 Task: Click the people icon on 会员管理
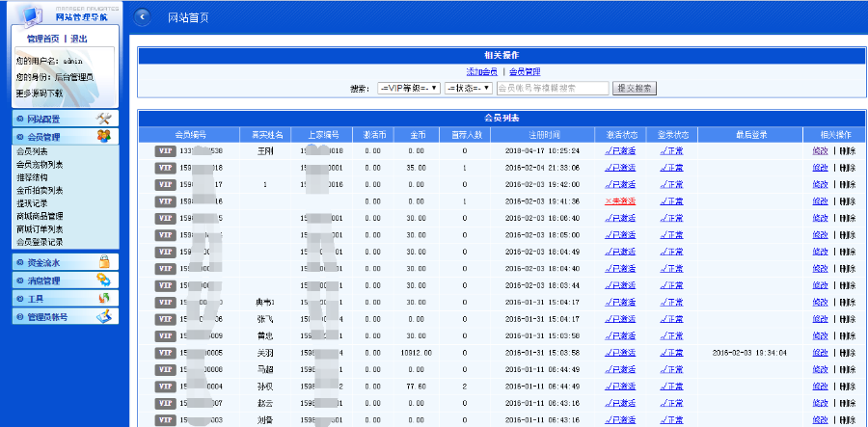[x=103, y=136]
